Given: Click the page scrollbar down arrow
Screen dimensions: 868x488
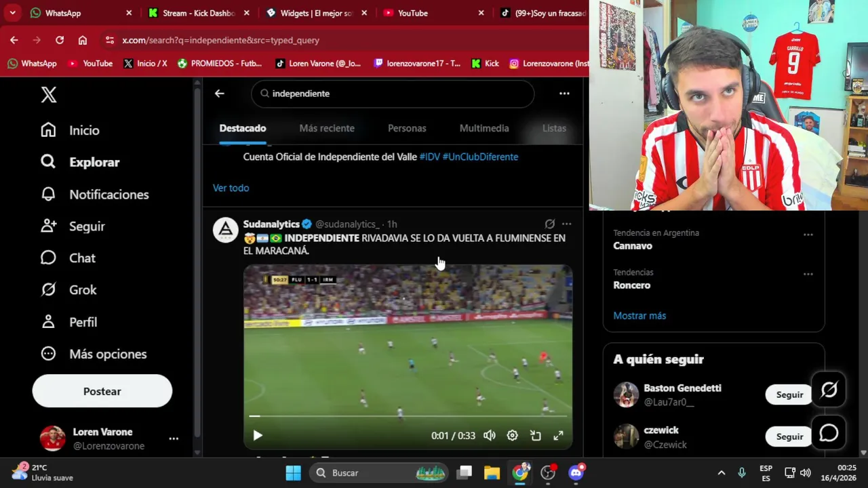Looking at the screenshot, I should pos(863,452).
